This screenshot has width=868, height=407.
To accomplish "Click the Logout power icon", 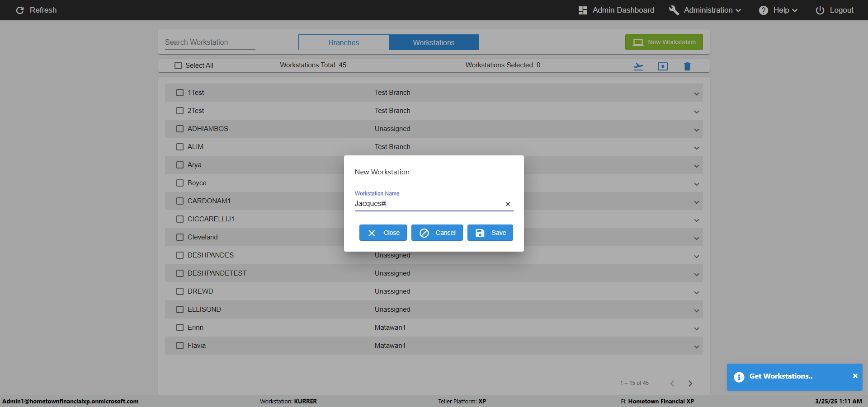I will click(x=820, y=10).
